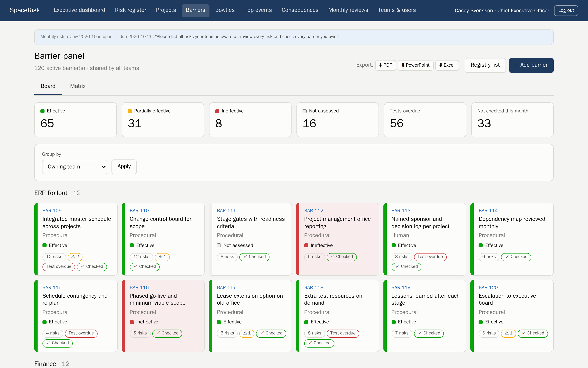Select the Not assessed summary card
588x368 pixels.
tap(337, 120)
